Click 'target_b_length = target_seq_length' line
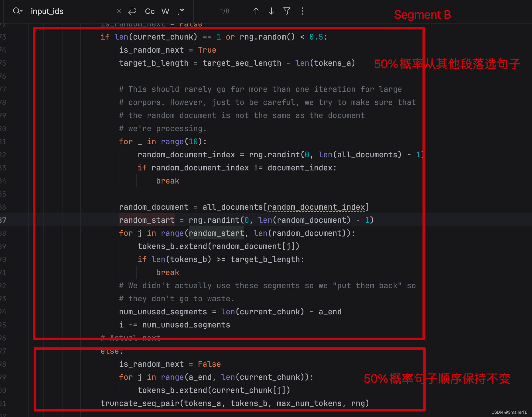Viewport: 532px width, 417px height. 237,63
